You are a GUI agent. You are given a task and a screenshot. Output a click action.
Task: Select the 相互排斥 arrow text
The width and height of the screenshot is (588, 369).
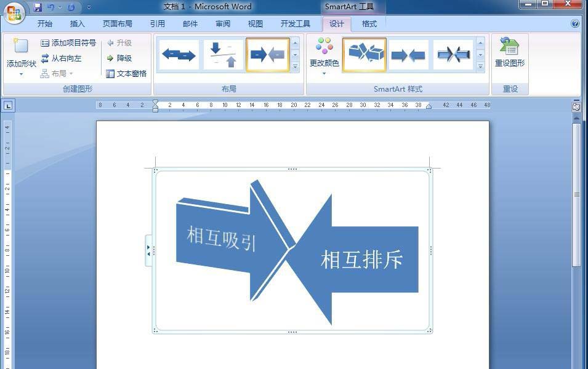click(x=362, y=260)
